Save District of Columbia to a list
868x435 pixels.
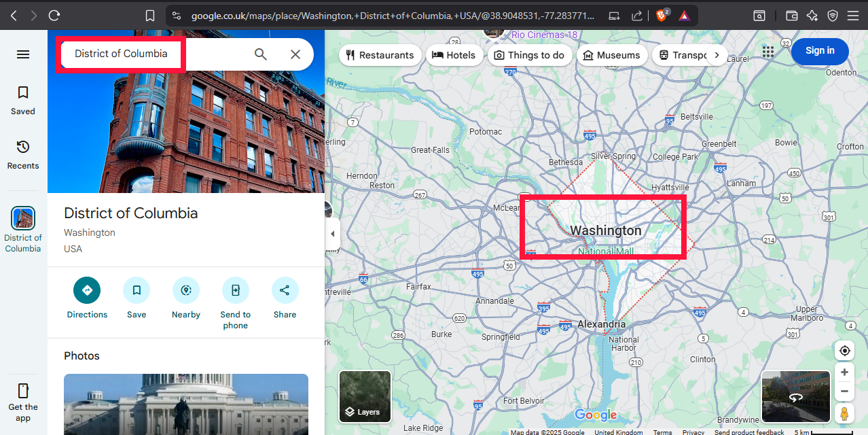tap(137, 298)
